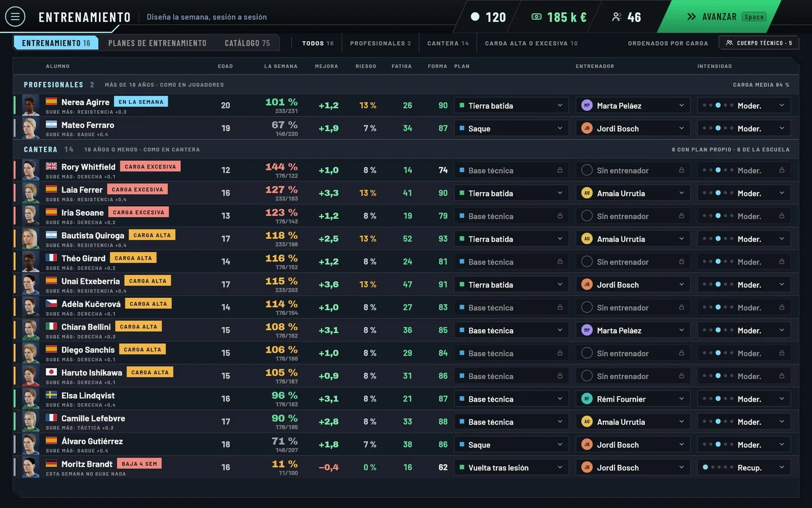812x508 pixels.
Task: Open Cuerpo técnico · 5 button
Action: [759, 43]
